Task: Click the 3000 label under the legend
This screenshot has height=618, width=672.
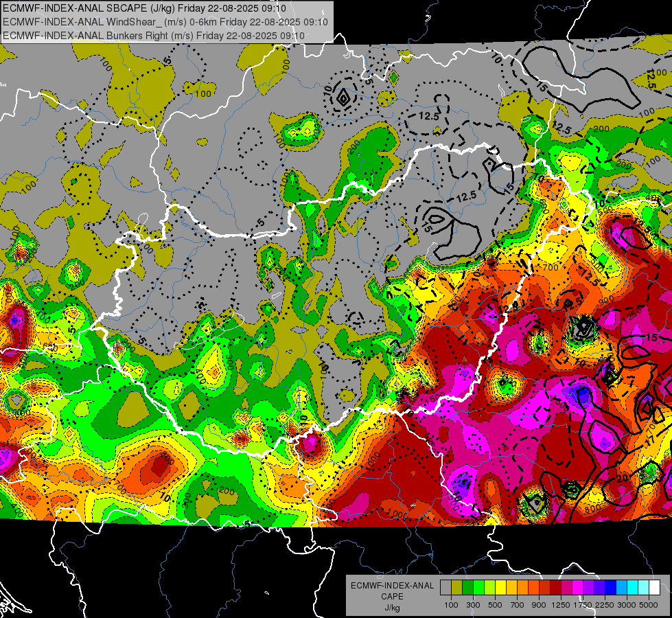Action: click(x=627, y=605)
